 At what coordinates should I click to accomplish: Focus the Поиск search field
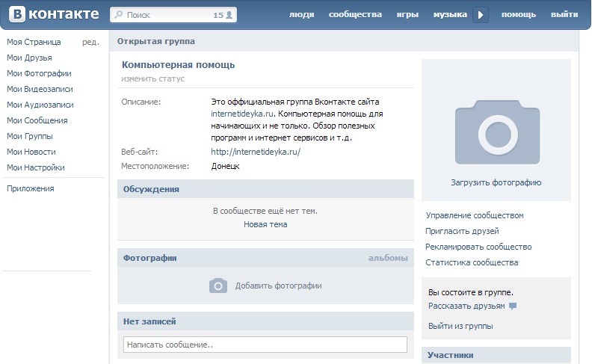coord(173,15)
